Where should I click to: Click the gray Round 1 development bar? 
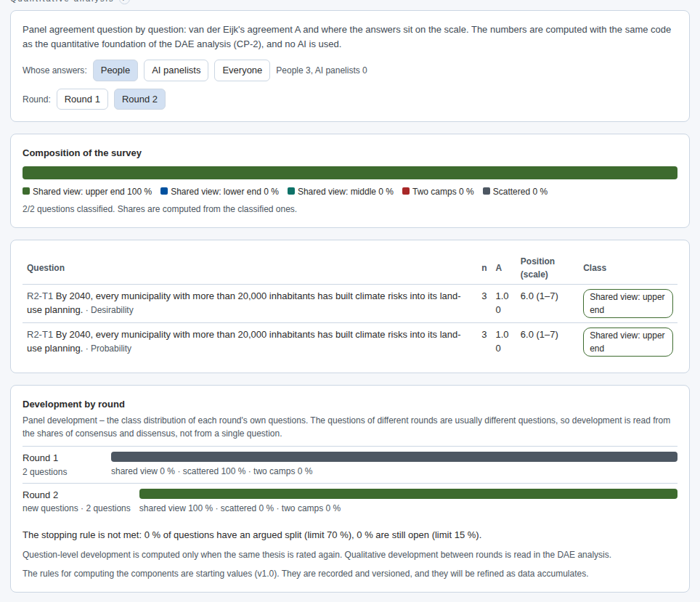tap(394, 457)
